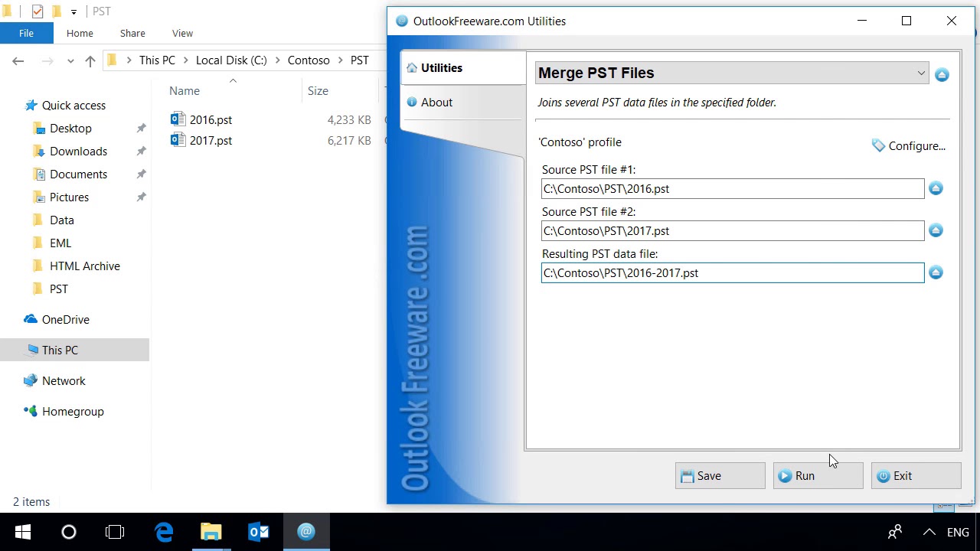Click the Configure... link

[x=909, y=146]
